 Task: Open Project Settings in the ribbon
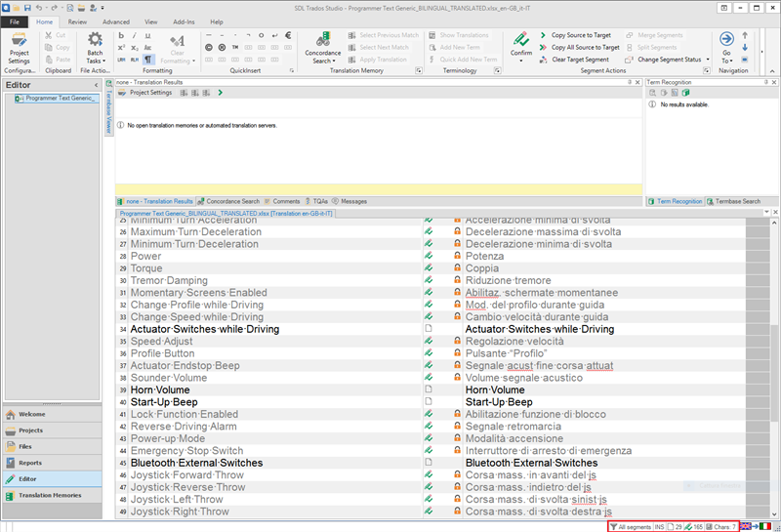click(x=19, y=48)
